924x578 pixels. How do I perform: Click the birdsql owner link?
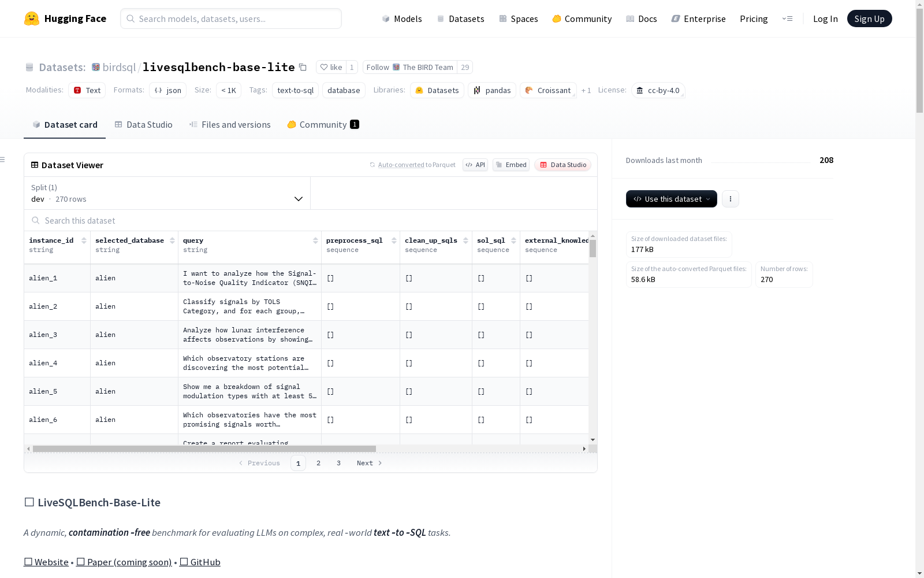(x=119, y=67)
